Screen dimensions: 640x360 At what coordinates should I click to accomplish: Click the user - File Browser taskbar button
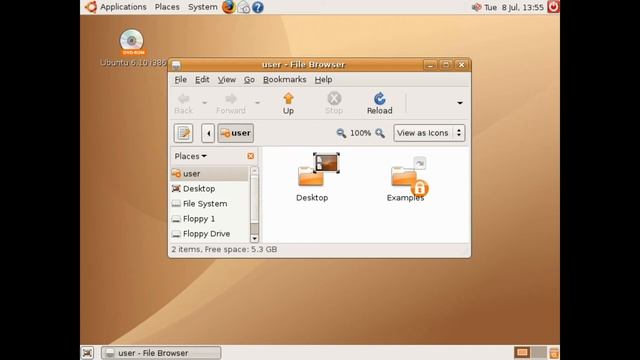161,353
